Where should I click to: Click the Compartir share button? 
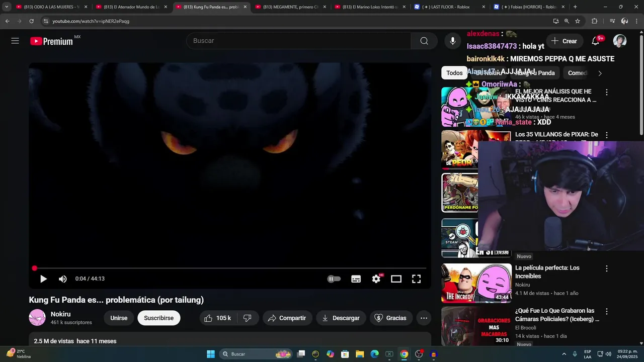[x=287, y=318]
